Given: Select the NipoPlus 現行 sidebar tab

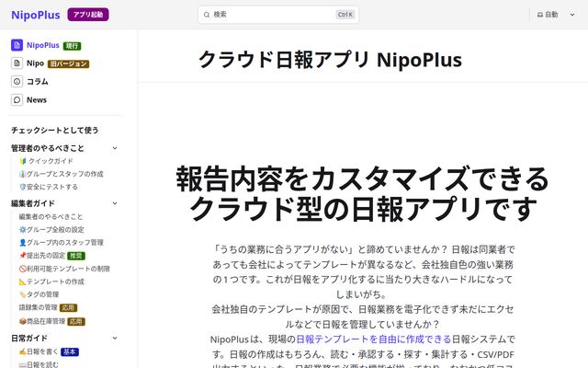Looking at the screenshot, I should click(46, 45).
